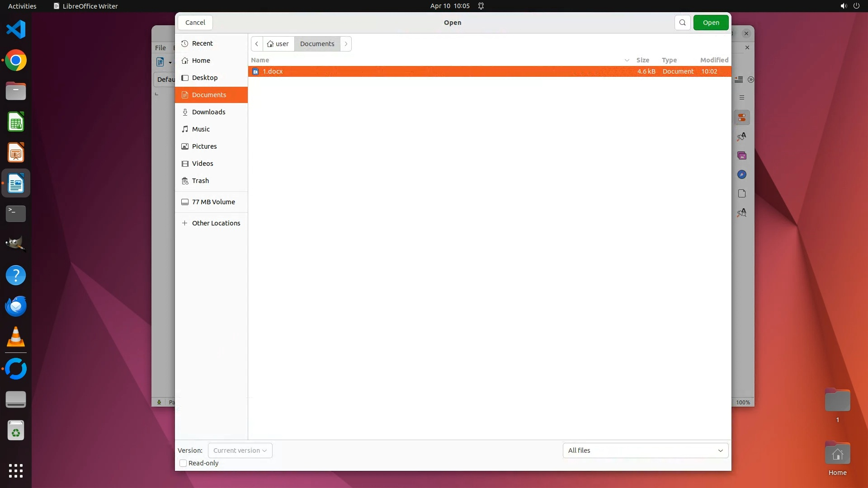Cancel the Open dialog
The width and height of the screenshot is (868, 488).
[195, 23]
